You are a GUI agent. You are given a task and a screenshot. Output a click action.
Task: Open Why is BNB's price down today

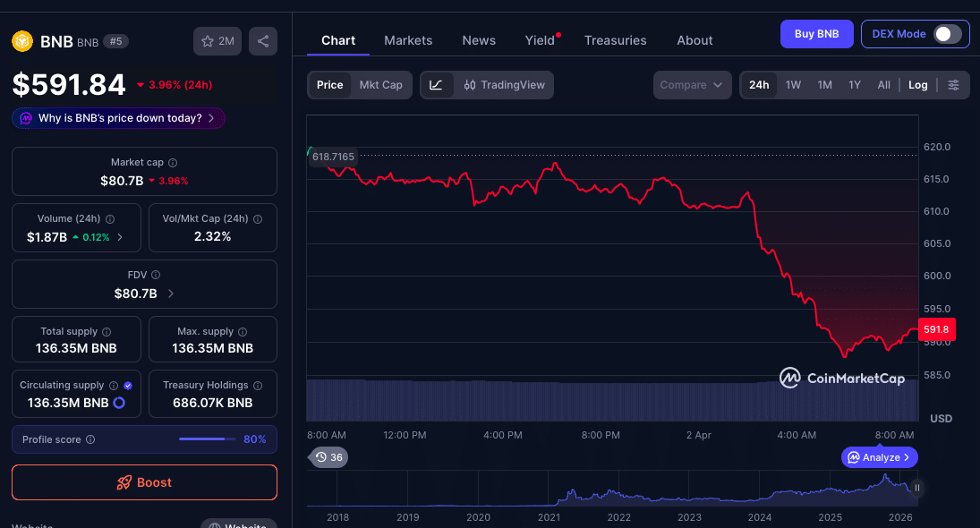(119, 118)
